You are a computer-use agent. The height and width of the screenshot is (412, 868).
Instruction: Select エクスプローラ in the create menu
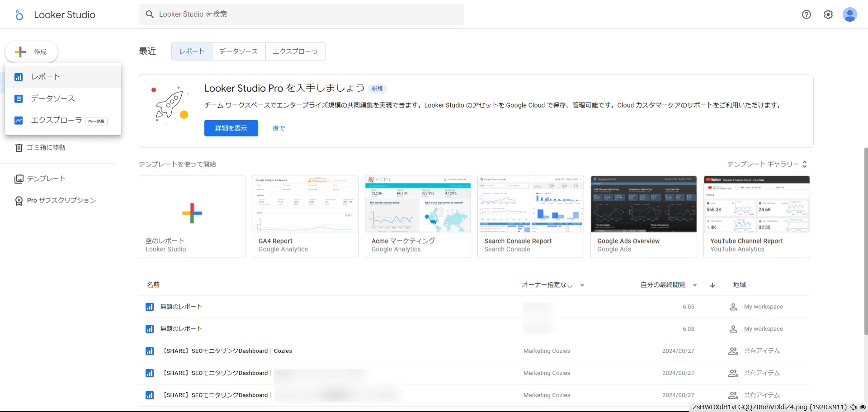pyautogui.click(x=63, y=120)
